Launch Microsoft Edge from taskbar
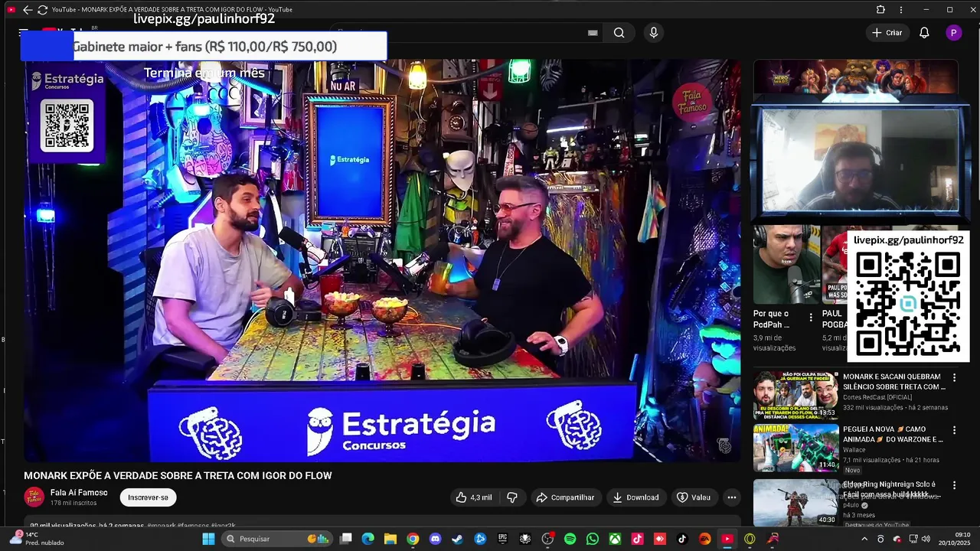The height and width of the screenshot is (551, 980). (368, 539)
